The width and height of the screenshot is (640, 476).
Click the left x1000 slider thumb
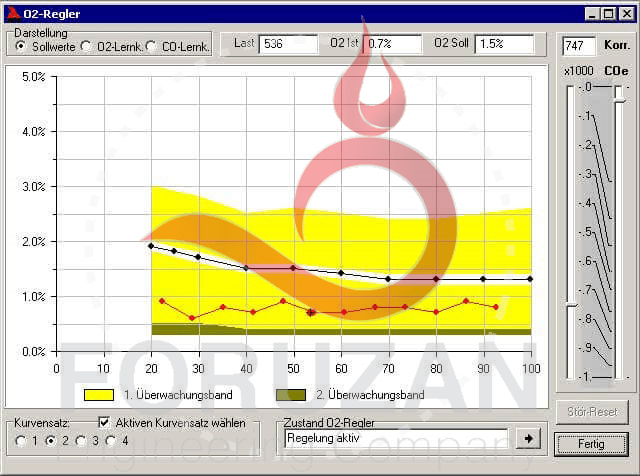pos(571,305)
